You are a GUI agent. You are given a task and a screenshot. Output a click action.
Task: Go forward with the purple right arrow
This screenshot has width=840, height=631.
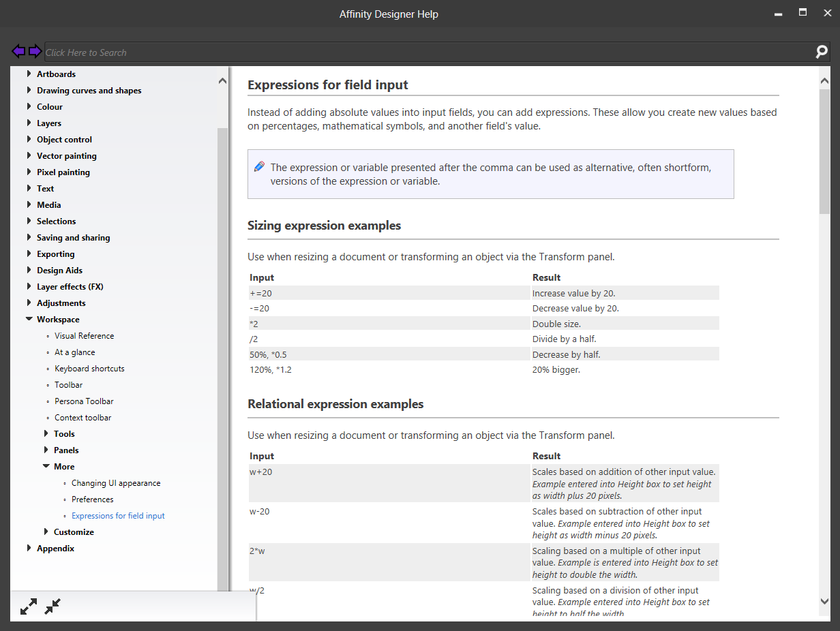pos(35,51)
